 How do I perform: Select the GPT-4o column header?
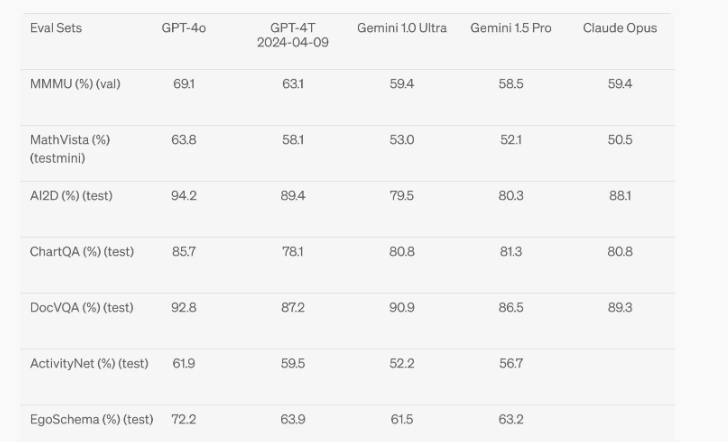[x=184, y=28]
